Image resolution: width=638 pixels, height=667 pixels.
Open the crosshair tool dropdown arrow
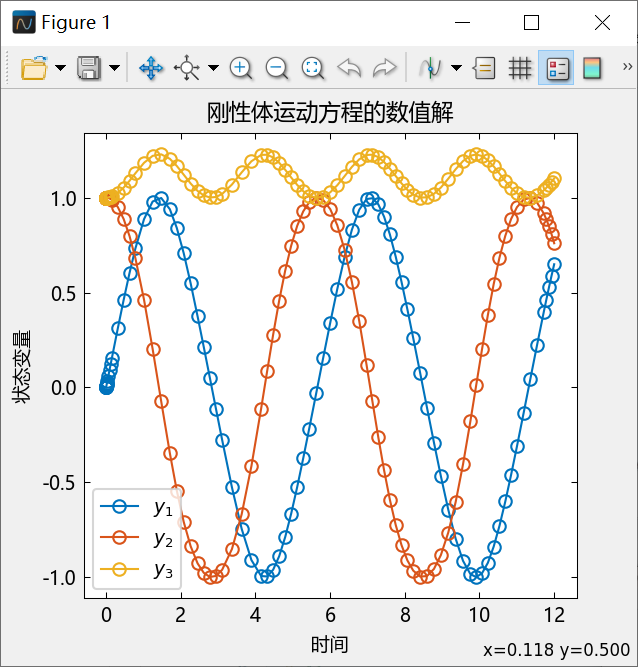[x=213, y=68]
